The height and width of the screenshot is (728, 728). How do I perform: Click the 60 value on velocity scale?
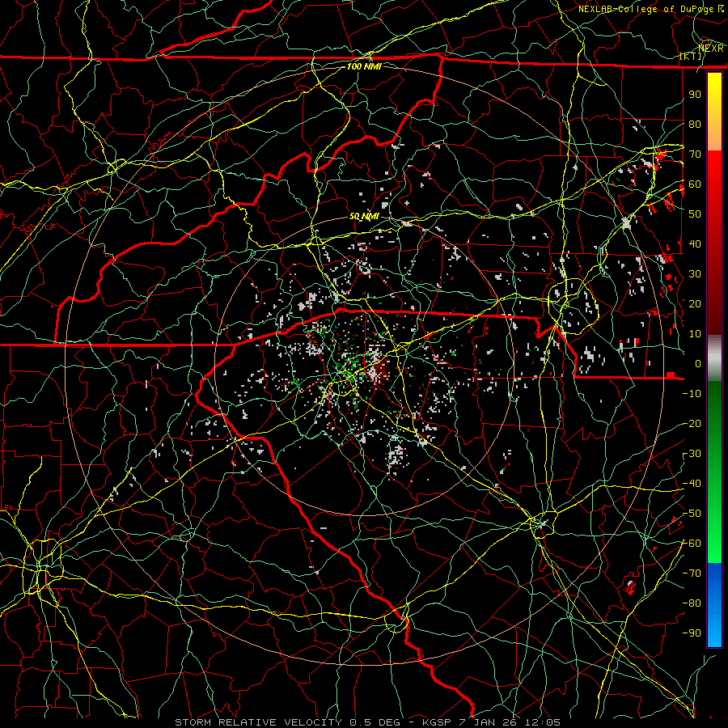[x=695, y=184]
